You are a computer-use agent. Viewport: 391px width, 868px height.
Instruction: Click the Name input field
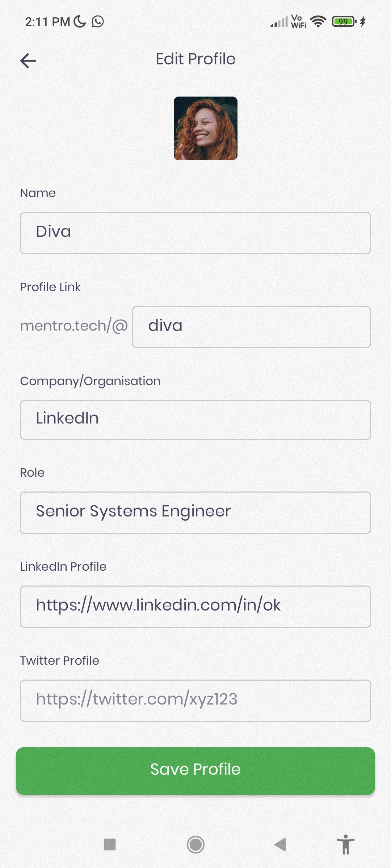pos(195,233)
